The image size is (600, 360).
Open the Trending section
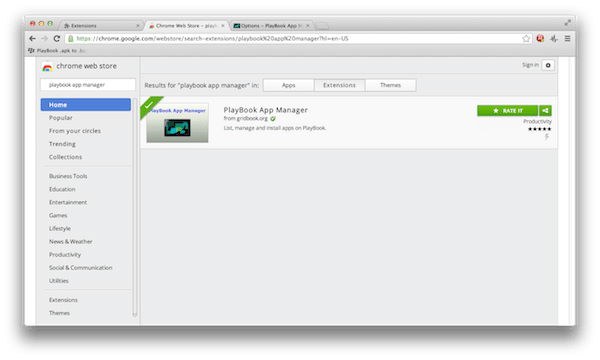62,144
